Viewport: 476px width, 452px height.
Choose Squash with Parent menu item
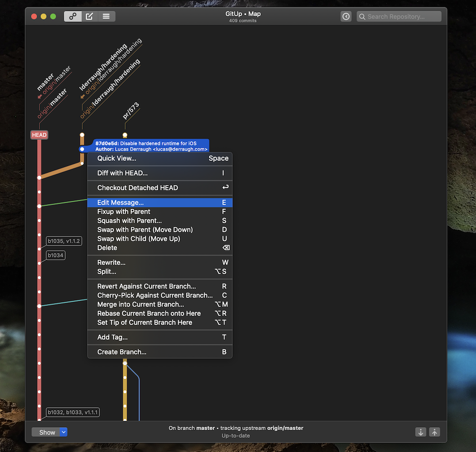[129, 221]
